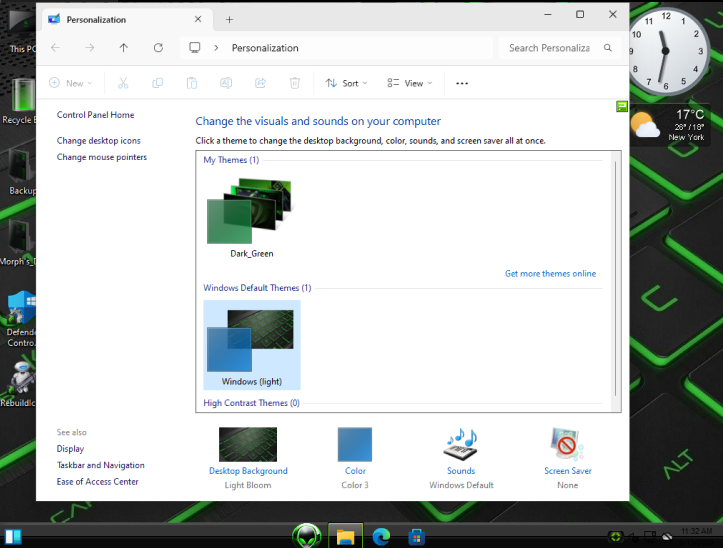Open the Color swatch setting
This screenshot has width=723, height=548.
click(x=355, y=444)
